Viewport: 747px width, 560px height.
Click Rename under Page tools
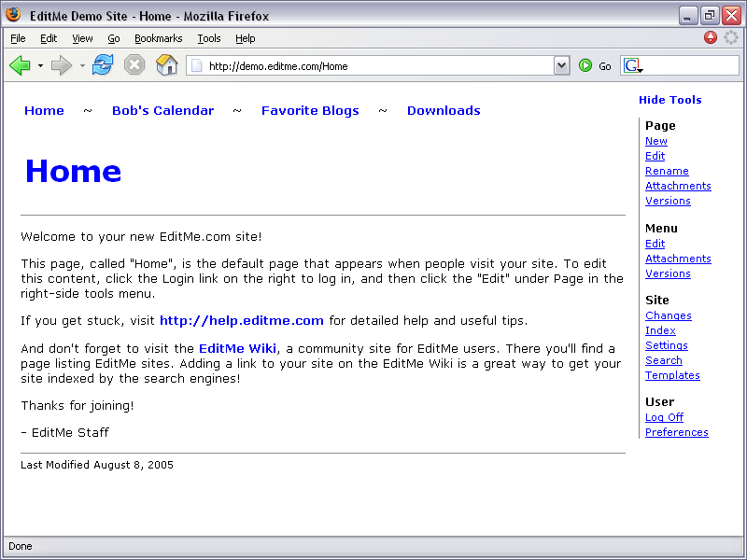[x=667, y=171]
